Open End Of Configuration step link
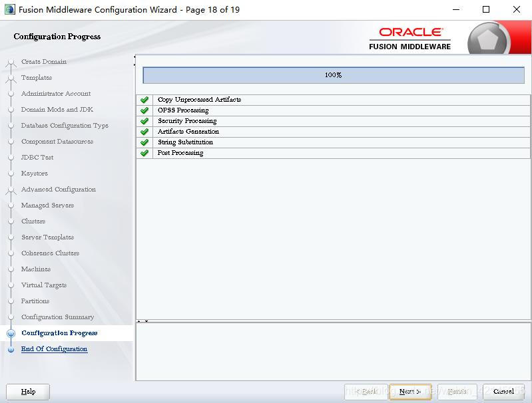Screen dimensions: 532x403 (x=55, y=348)
